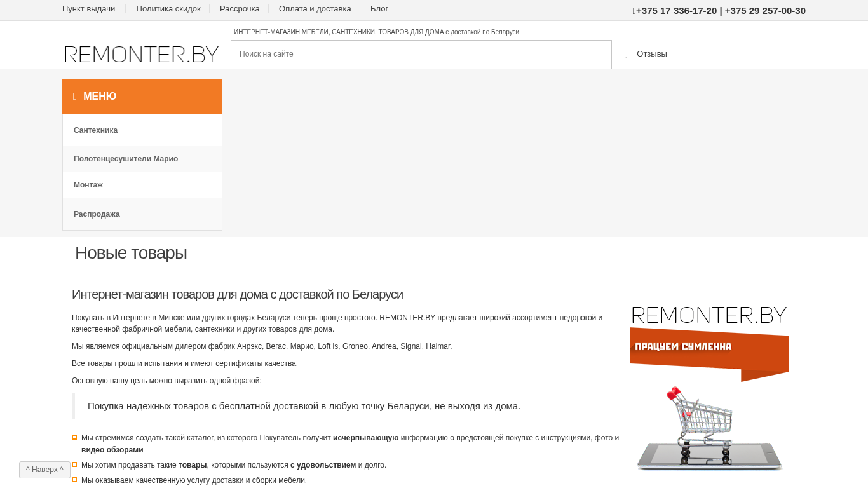Open the Отзывы reviews link
Screen dimensions: 868x488
[651, 54]
